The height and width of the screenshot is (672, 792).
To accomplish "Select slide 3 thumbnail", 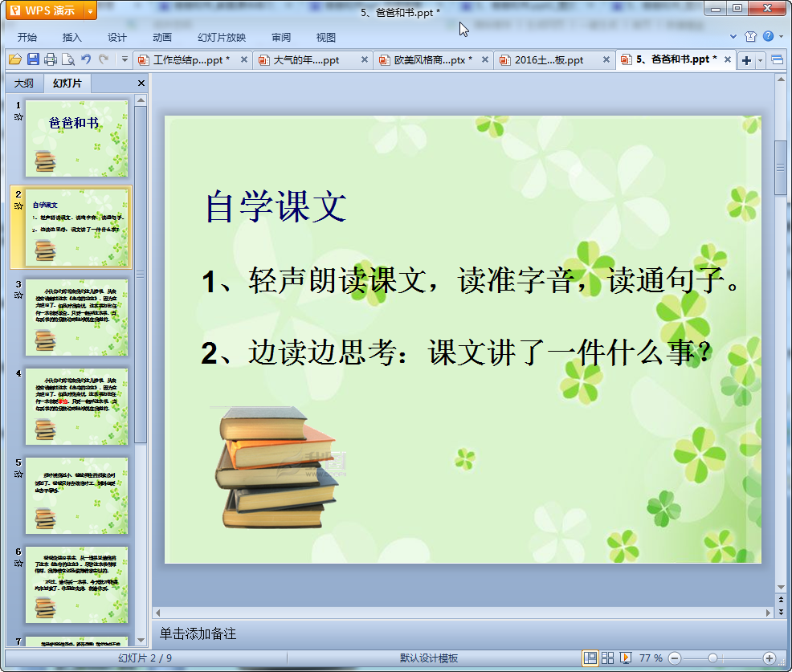I will point(77,317).
